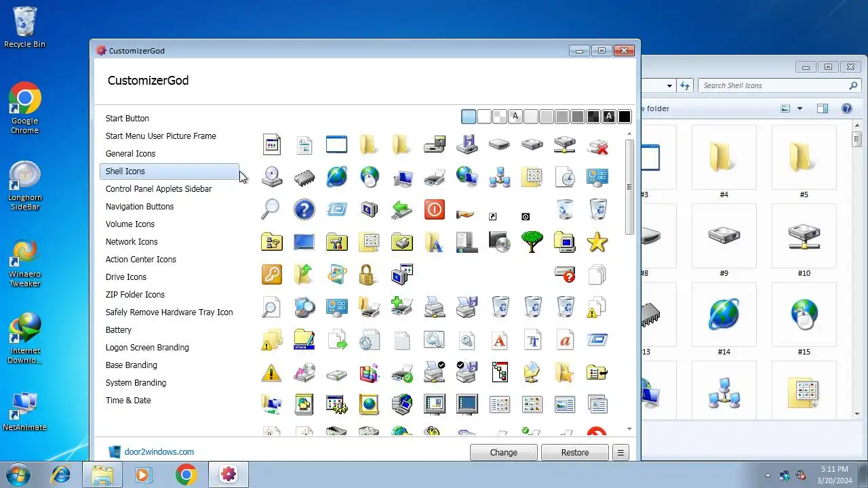Visit the door2windows.com link
The image size is (868, 488).
pyautogui.click(x=159, y=451)
